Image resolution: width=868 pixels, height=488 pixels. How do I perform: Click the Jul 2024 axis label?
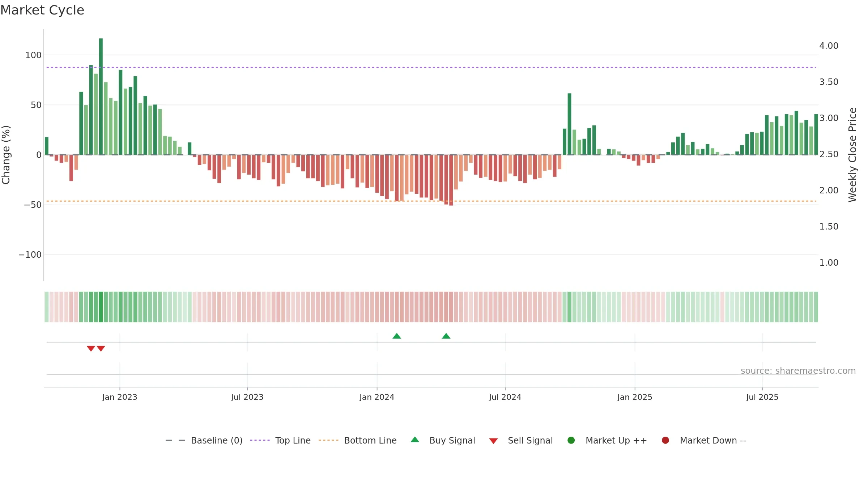(505, 397)
